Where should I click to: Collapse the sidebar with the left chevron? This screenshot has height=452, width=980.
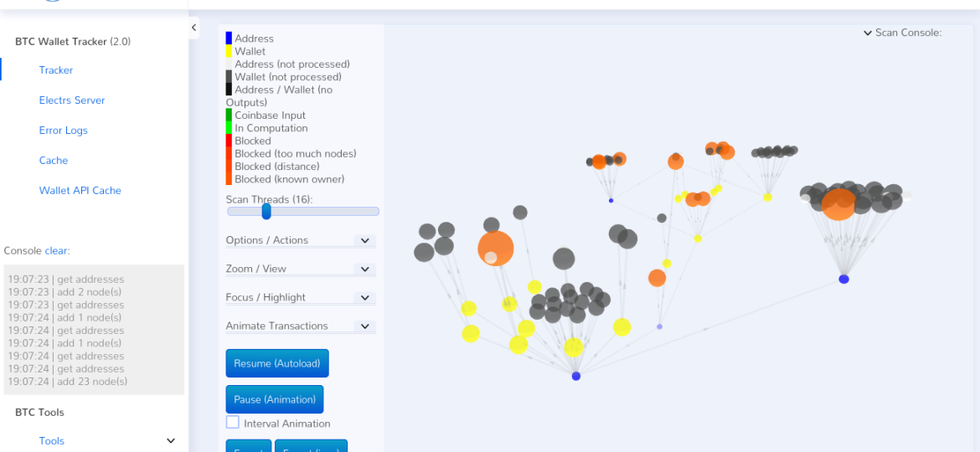[193, 28]
